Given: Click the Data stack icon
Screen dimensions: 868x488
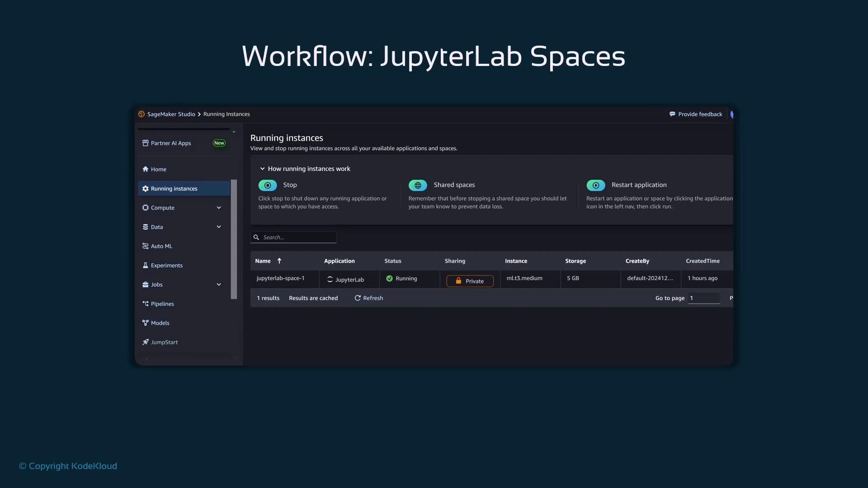Looking at the screenshot, I should [146, 227].
